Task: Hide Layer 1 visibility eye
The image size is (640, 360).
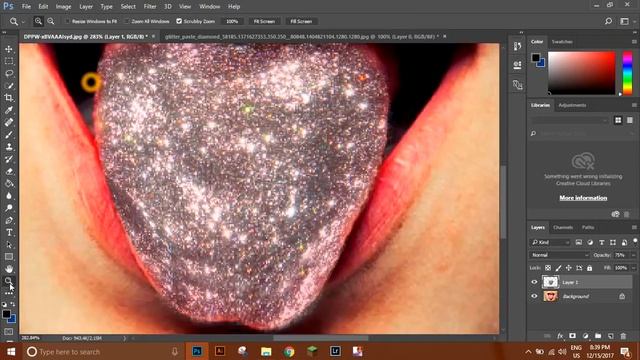Action: coord(534,282)
